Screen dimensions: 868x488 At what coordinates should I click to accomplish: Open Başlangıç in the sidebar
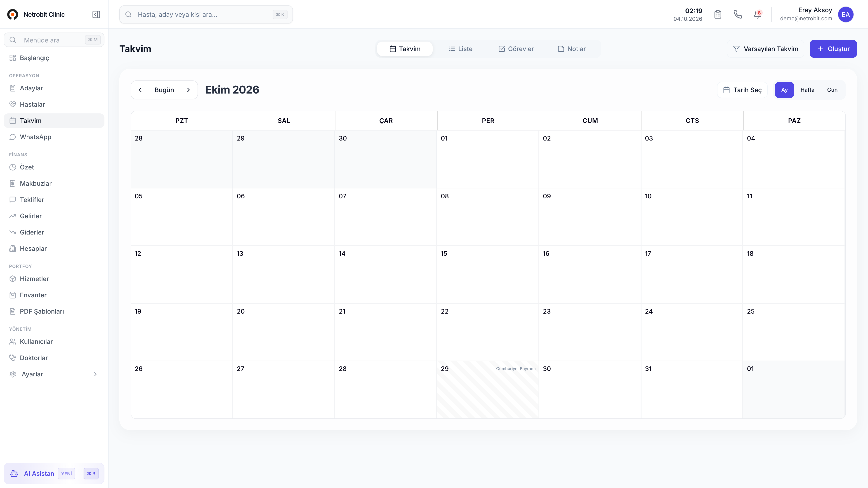(54, 58)
